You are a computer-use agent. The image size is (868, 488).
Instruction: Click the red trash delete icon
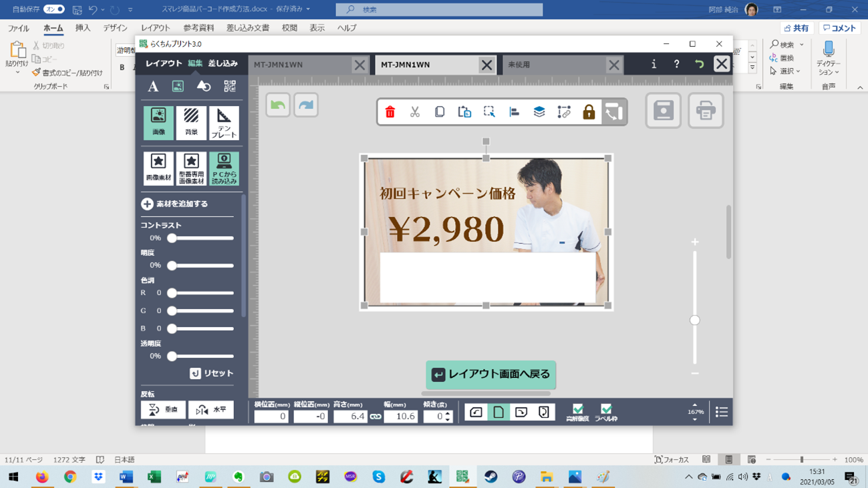[390, 112]
